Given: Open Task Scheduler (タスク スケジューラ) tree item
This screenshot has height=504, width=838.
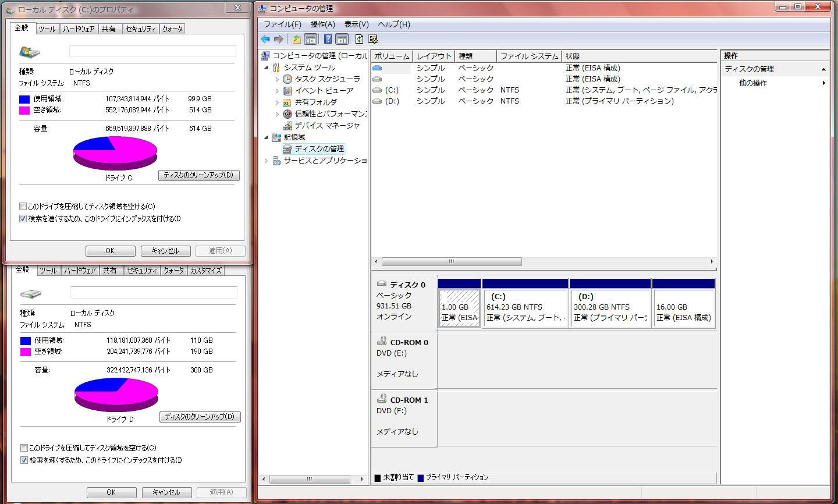Looking at the screenshot, I should pos(327,79).
